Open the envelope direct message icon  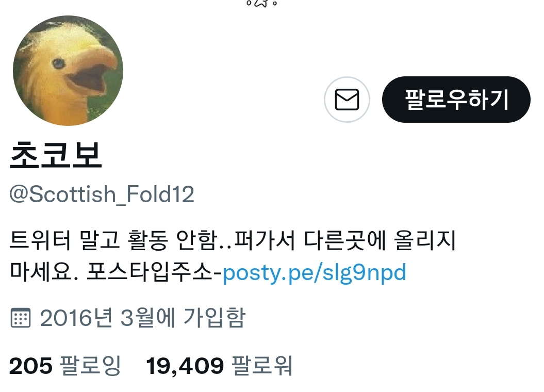[347, 100]
